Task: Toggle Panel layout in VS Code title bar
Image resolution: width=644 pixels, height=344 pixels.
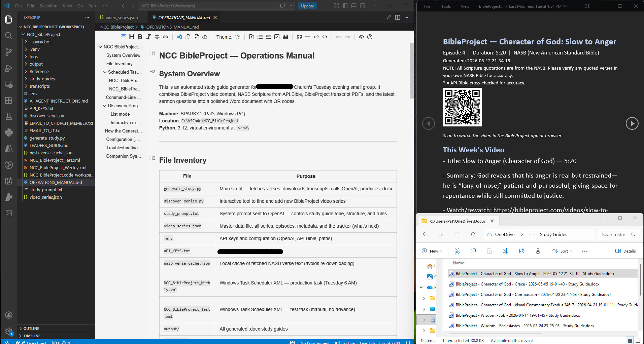Action: [x=354, y=6]
